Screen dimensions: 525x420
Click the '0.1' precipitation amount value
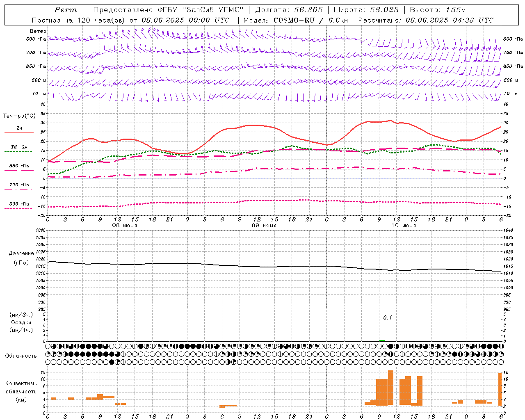coord(388,318)
